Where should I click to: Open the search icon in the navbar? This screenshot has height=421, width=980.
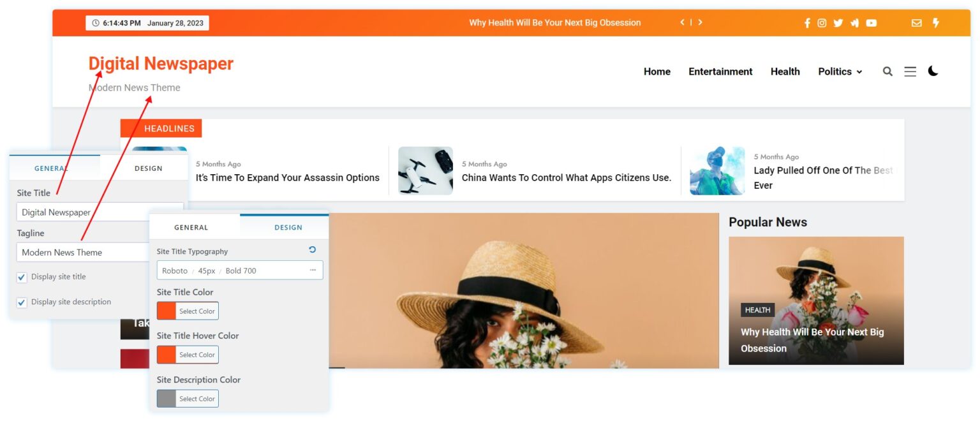click(x=887, y=71)
